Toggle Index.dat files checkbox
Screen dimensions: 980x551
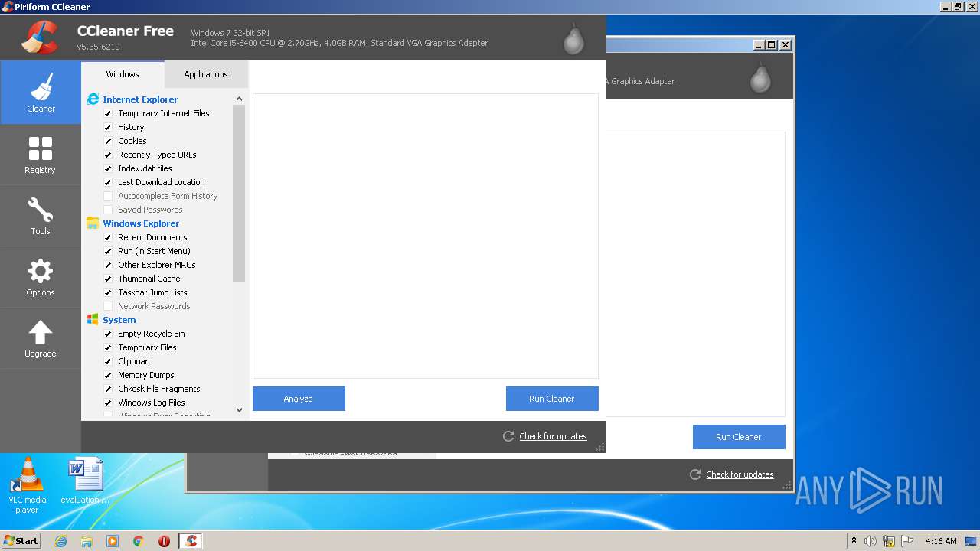[108, 168]
